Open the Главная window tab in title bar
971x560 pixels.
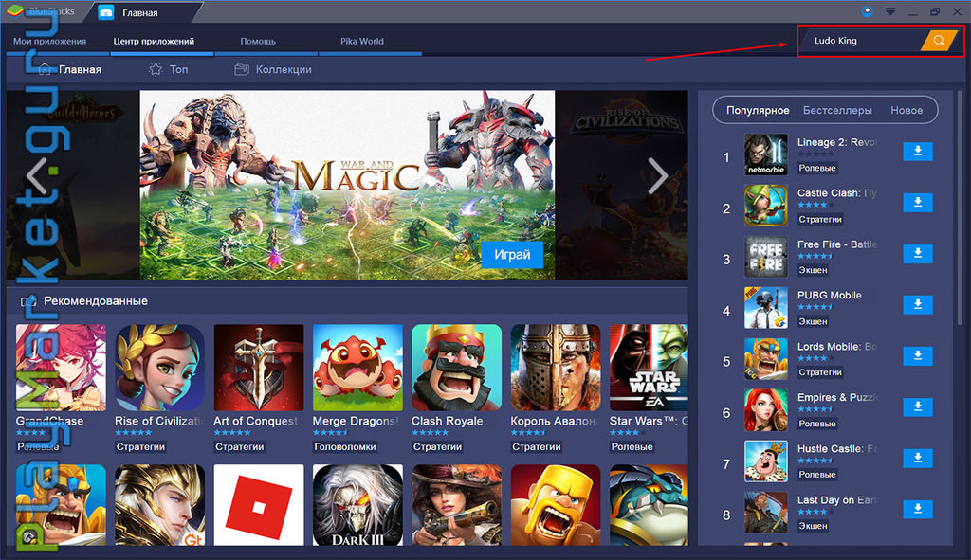point(140,12)
